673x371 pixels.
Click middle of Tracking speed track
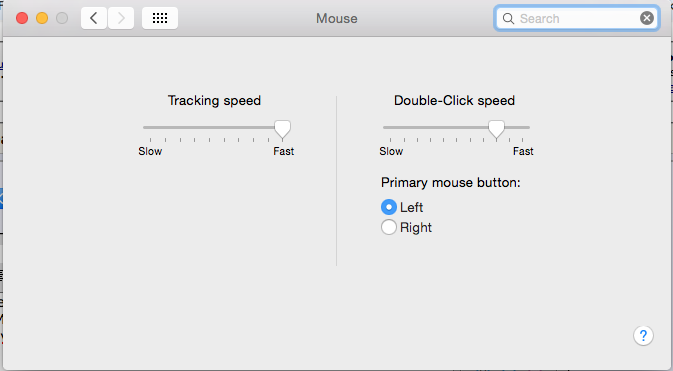tap(217, 128)
